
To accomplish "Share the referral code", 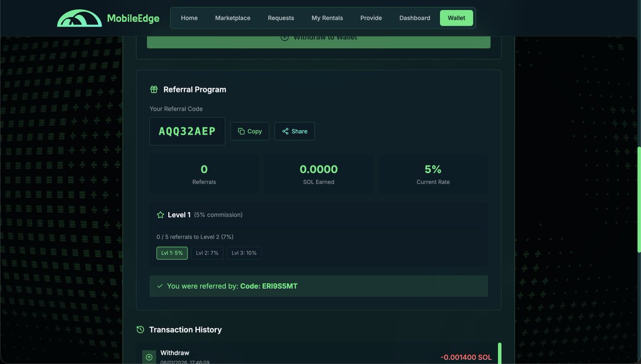I will (295, 131).
